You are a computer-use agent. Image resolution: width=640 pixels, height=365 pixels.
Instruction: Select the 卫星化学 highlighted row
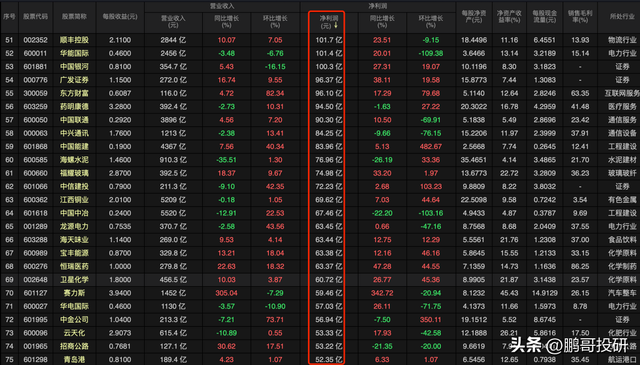pos(320,280)
